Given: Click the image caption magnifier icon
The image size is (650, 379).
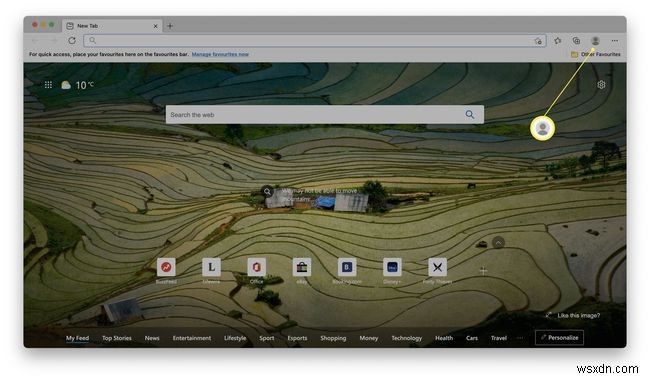Looking at the screenshot, I should point(267,192).
